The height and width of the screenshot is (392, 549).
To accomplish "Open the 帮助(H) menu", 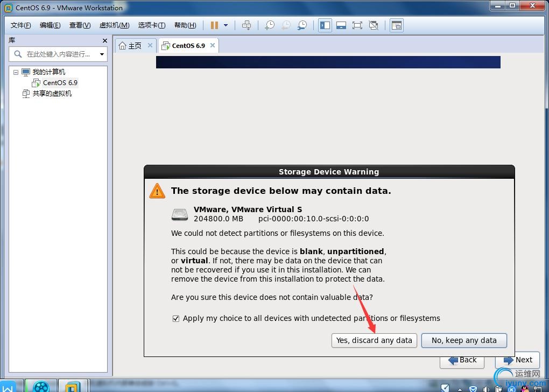I will pyautogui.click(x=185, y=25).
